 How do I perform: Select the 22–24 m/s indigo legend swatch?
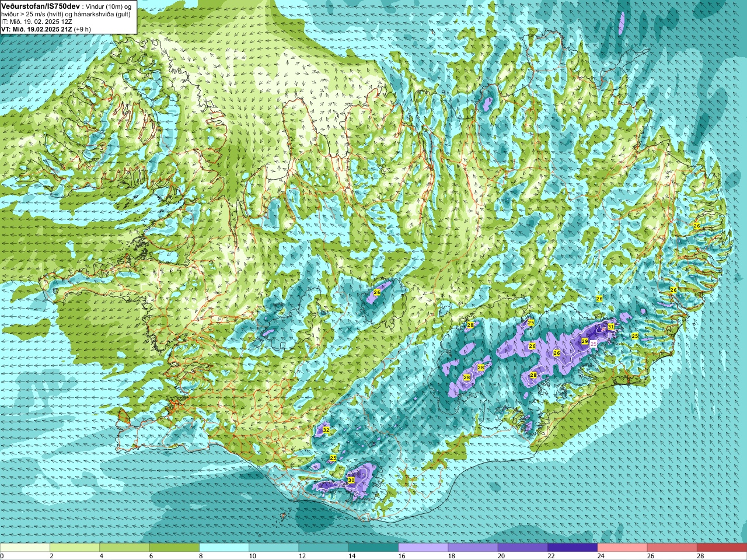tap(573, 548)
